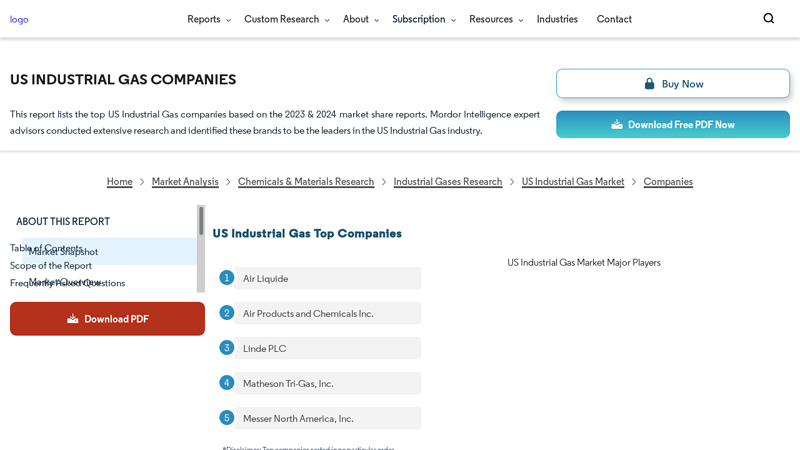Select Matheson Tri-Gas, Inc. row

coord(327,383)
